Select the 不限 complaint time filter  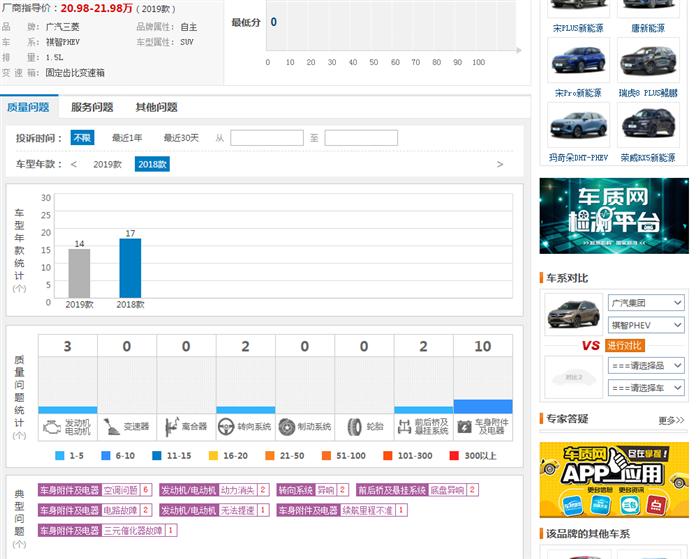click(82, 138)
